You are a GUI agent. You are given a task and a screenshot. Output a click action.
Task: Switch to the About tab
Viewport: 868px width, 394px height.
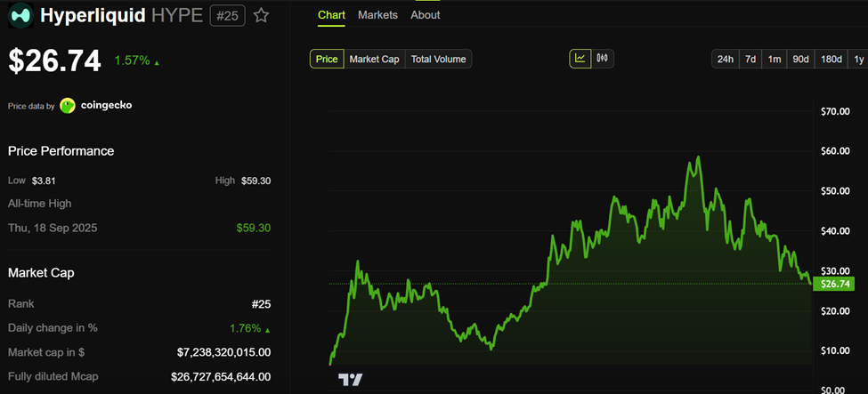(425, 15)
